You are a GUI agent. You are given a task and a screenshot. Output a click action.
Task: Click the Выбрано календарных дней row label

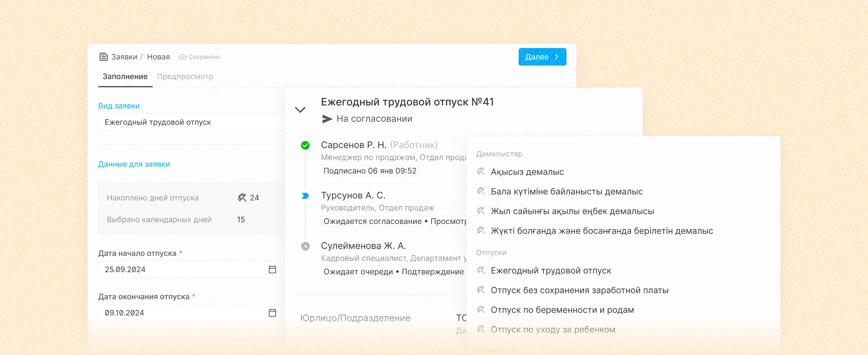pyautogui.click(x=159, y=219)
